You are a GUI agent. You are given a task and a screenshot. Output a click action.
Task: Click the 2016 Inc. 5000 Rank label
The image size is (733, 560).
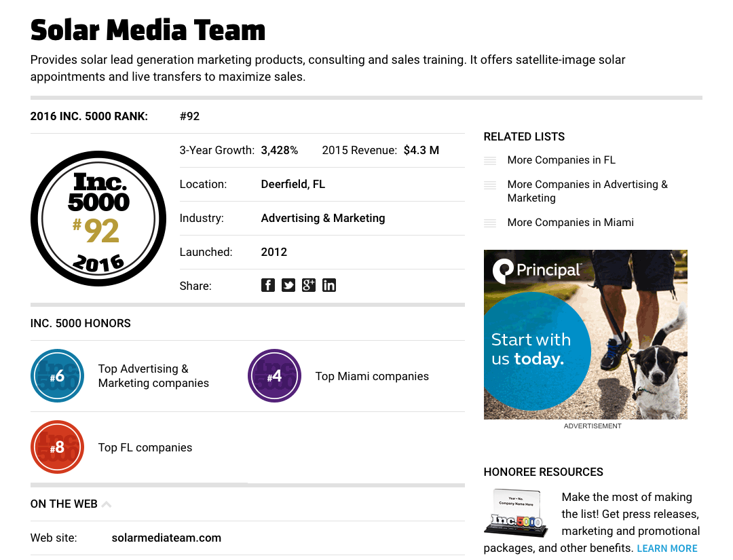[90, 116]
